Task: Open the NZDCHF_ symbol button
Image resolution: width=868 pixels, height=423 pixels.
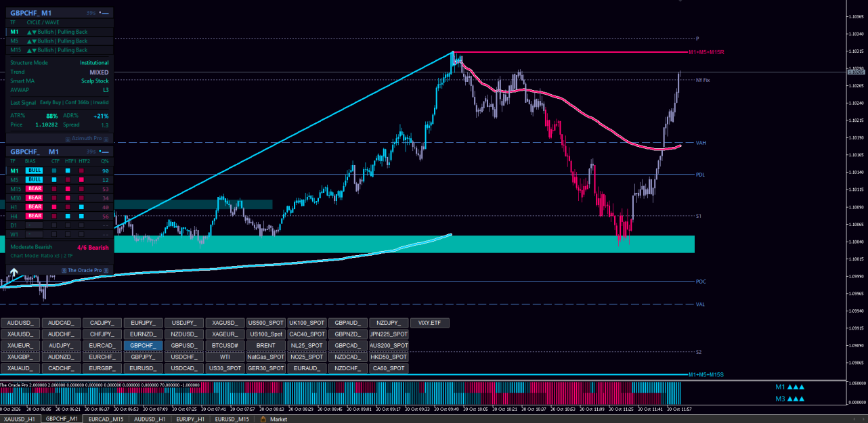Action: tap(347, 368)
